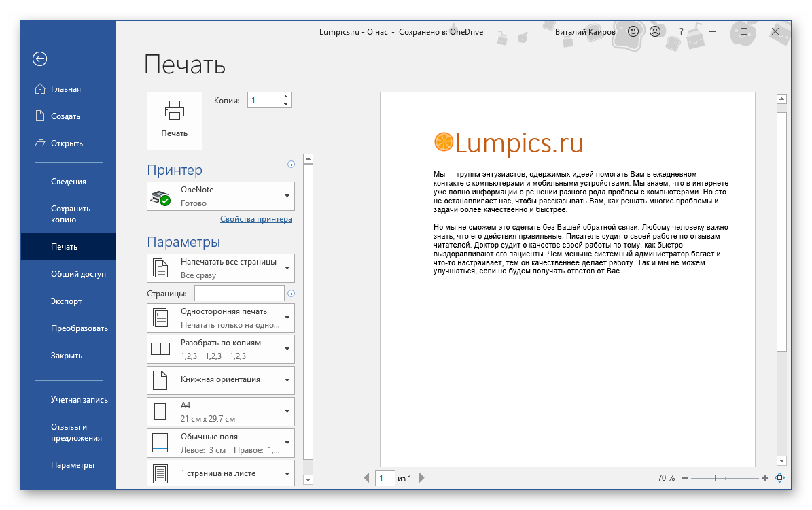Image resolution: width=812 pixels, height=510 pixels.
Task: Expand the Книжная ориентация dropdown
Action: point(221,379)
